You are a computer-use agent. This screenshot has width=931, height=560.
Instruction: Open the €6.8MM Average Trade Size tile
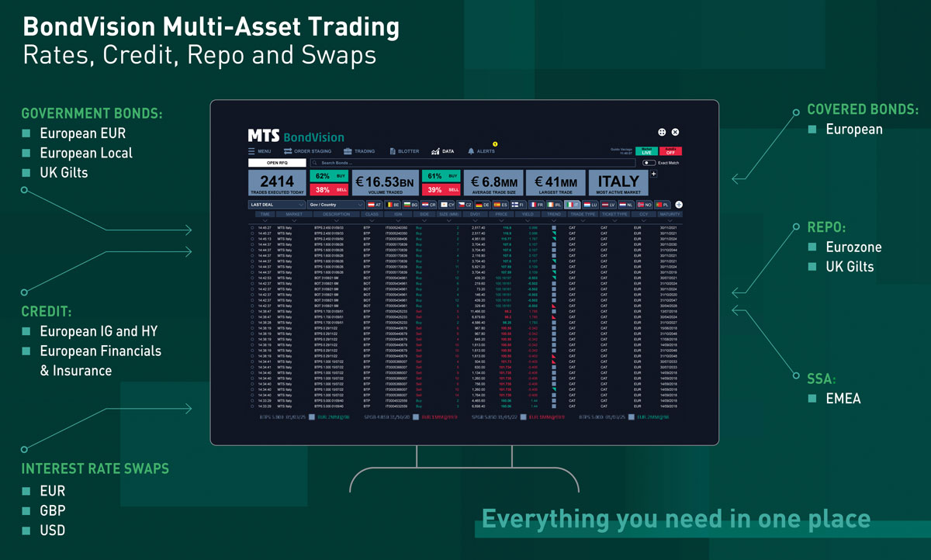point(493,183)
